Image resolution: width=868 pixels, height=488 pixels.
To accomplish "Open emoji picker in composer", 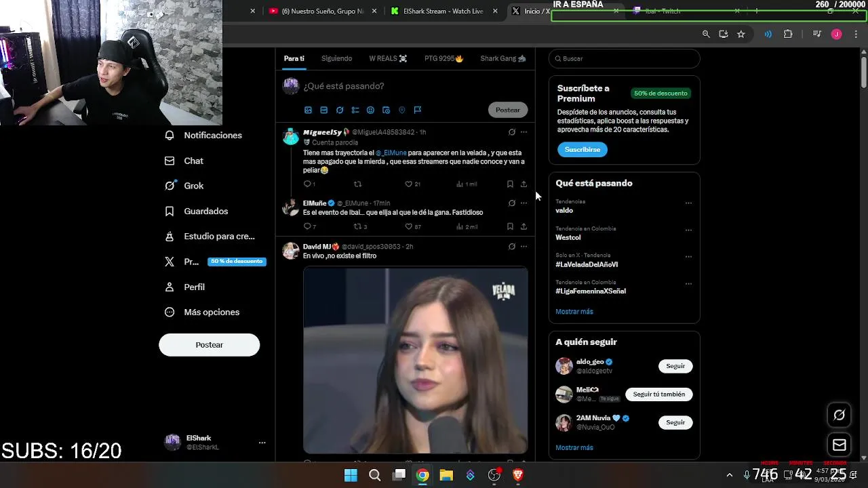I will coord(370,110).
